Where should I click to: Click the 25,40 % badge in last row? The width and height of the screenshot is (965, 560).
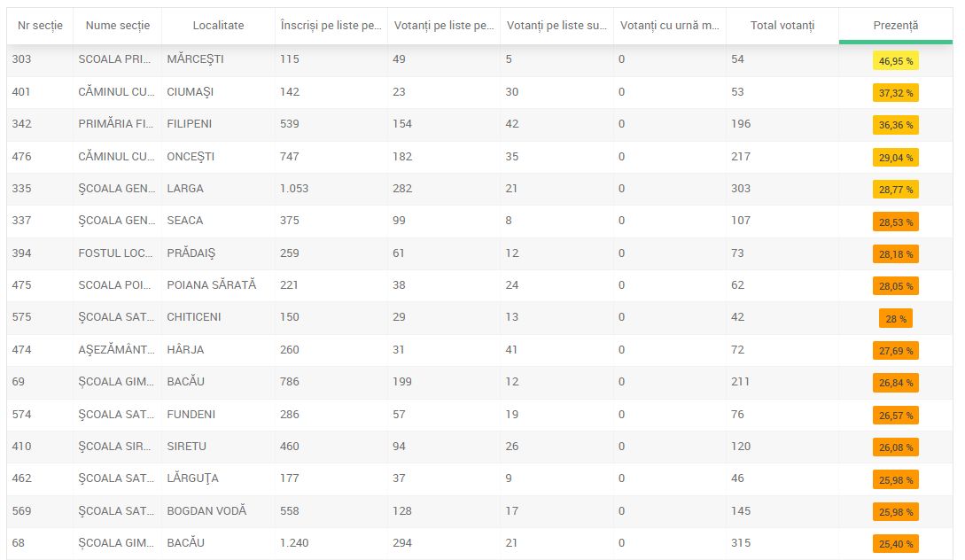pos(895,543)
